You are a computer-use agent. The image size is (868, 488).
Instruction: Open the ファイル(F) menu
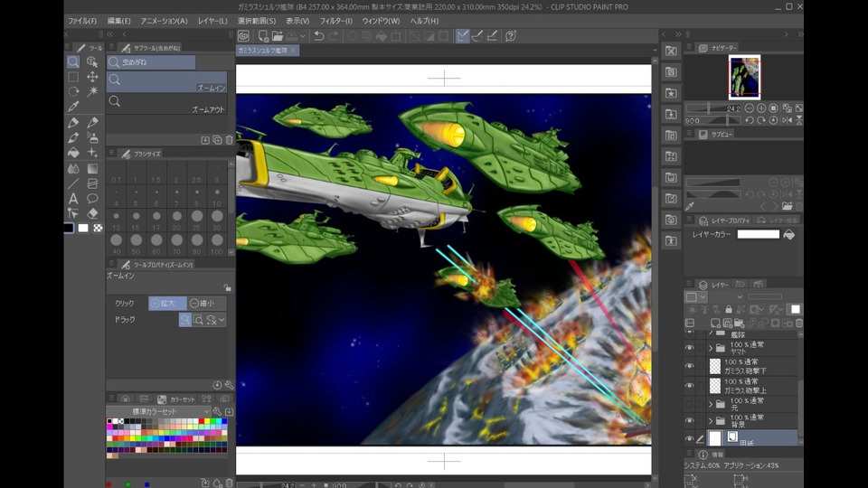pos(82,21)
